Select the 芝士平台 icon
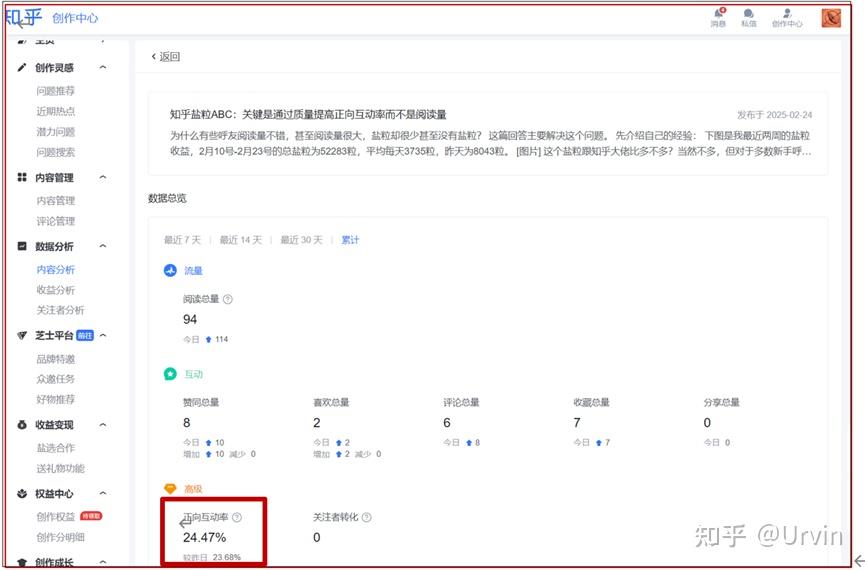865x570 pixels. [x=22, y=335]
